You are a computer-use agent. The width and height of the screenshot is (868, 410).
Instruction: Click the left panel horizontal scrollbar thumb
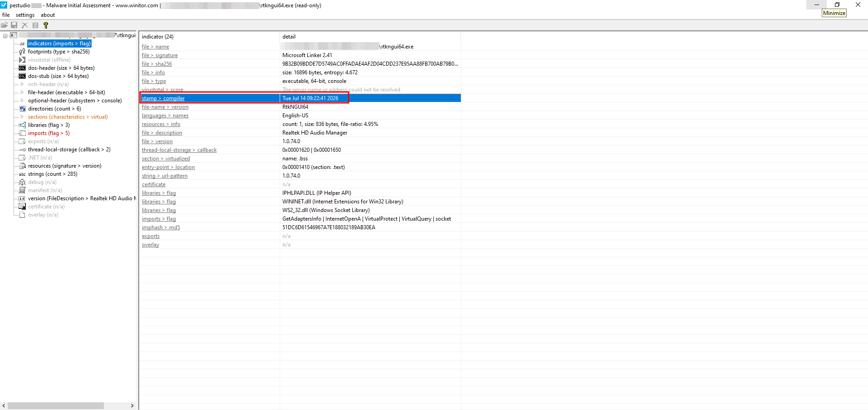[x=56, y=405]
